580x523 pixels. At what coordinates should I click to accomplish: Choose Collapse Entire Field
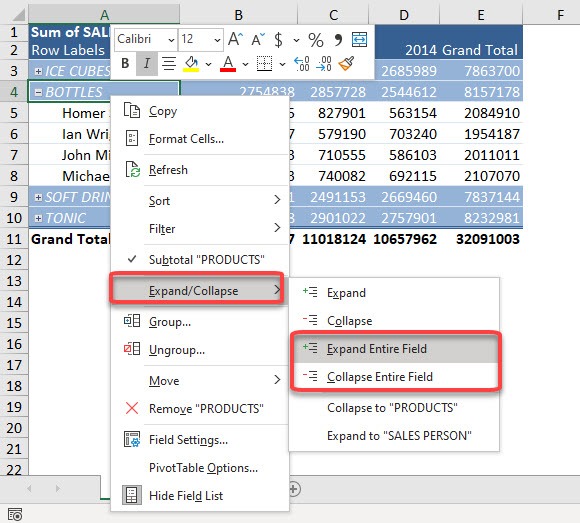tap(394, 377)
